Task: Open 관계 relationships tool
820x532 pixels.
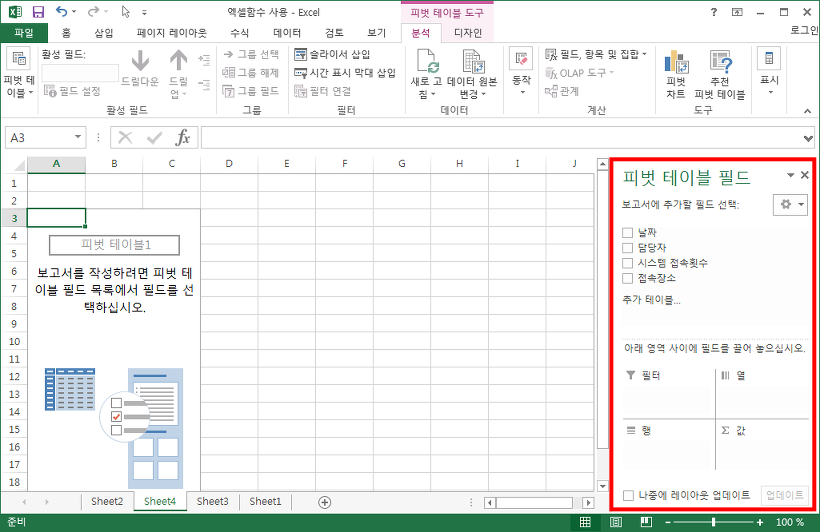Action: click(562, 91)
